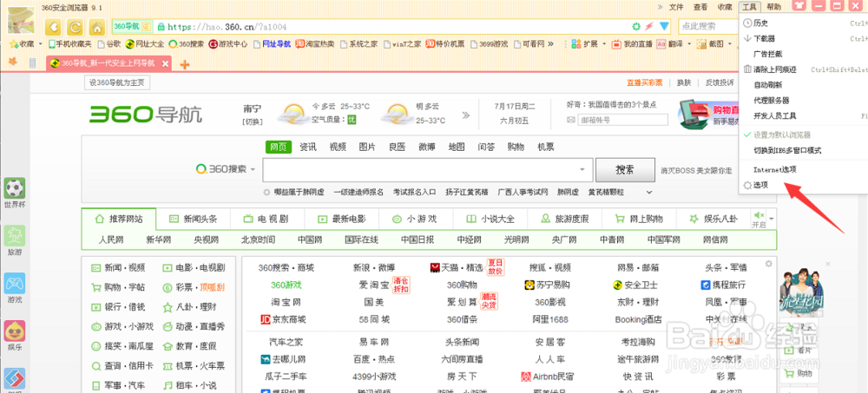The height and width of the screenshot is (393, 868).
Task: Open the browser home page icon
Action: pos(97,27)
